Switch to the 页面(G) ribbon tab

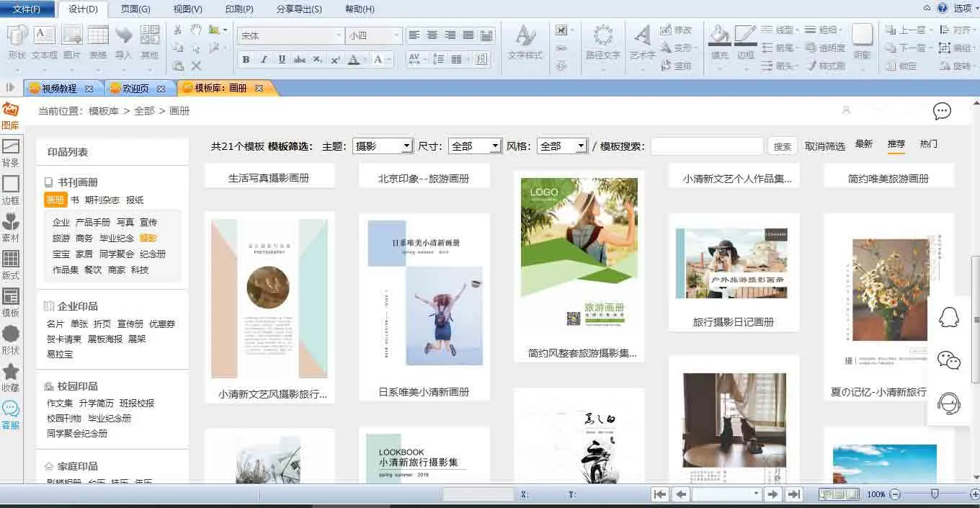point(135,9)
